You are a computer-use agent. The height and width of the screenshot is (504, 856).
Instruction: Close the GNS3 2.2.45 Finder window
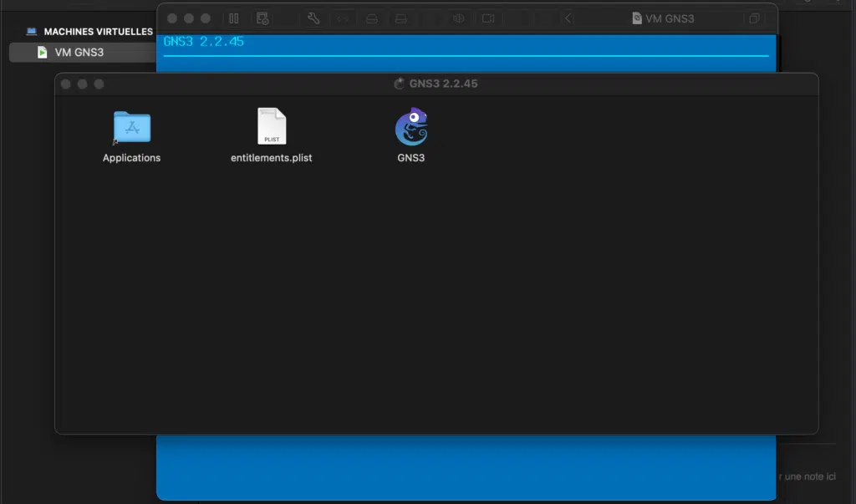click(x=65, y=84)
